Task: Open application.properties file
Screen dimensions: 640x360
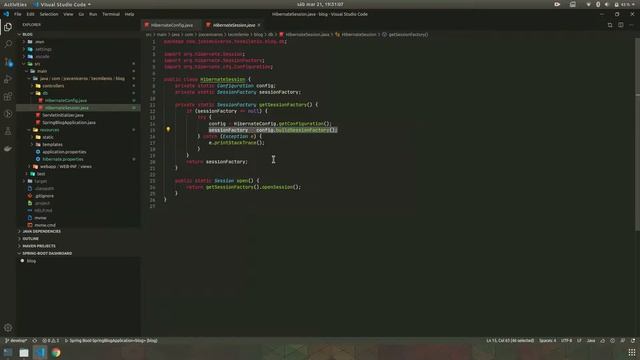Action: click(78, 152)
